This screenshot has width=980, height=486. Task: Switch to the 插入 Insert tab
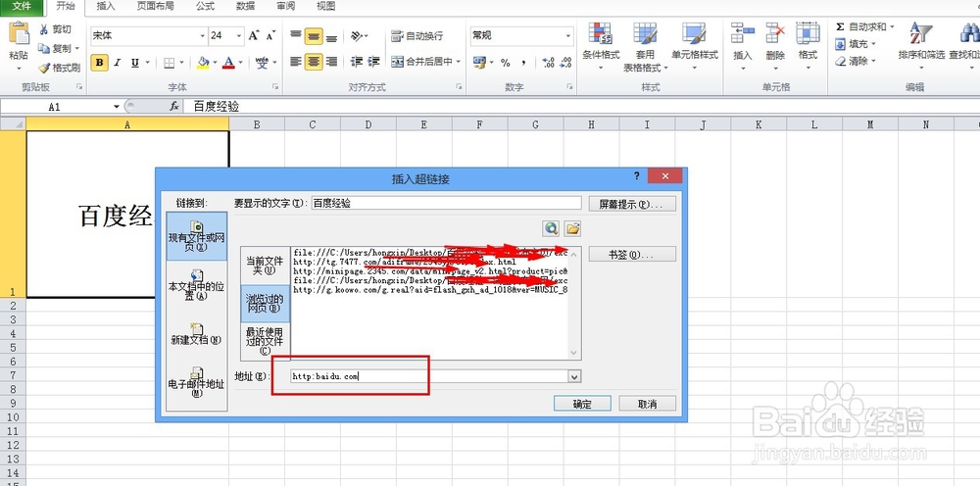tap(106, 6)
